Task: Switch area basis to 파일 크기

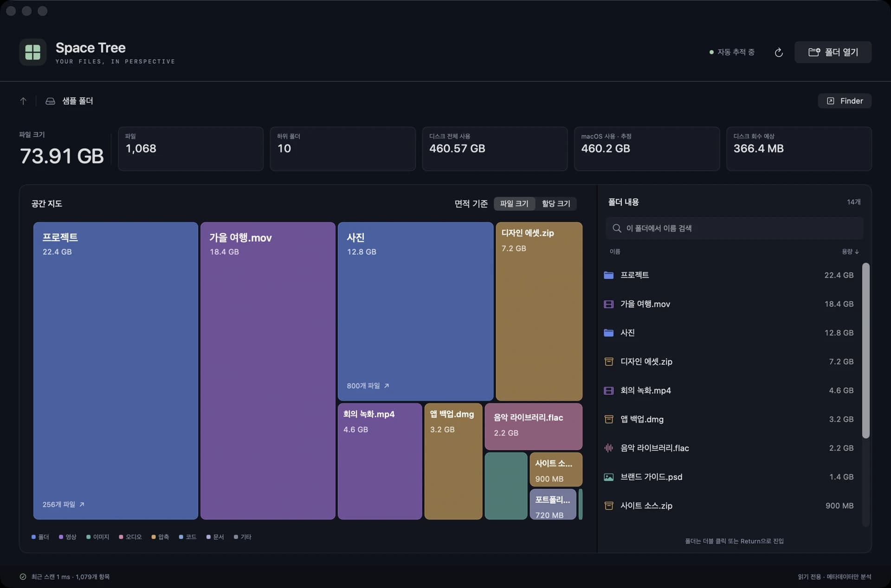Action: [514, 204]
